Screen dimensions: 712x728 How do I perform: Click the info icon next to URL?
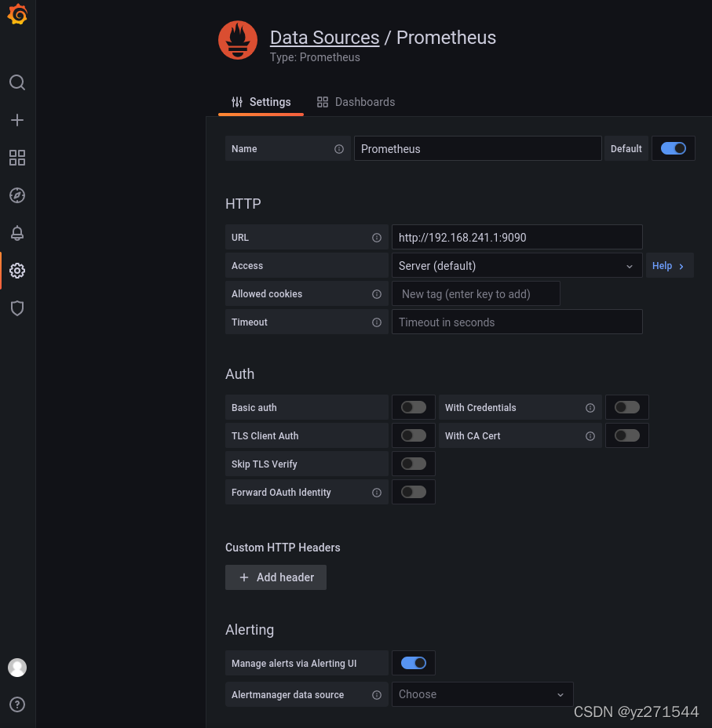tap(377, 238)
